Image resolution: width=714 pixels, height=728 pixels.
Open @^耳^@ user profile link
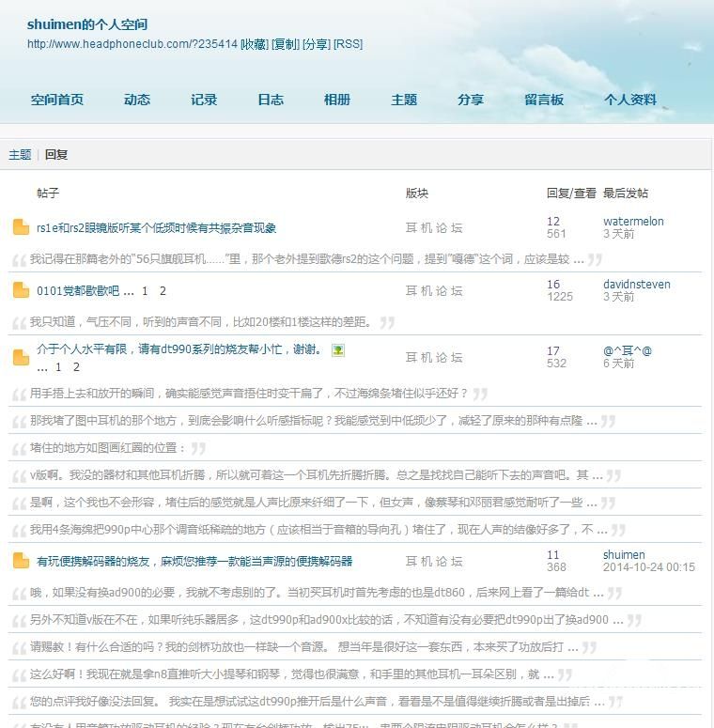pyautogui.click(x=628, y=351)
